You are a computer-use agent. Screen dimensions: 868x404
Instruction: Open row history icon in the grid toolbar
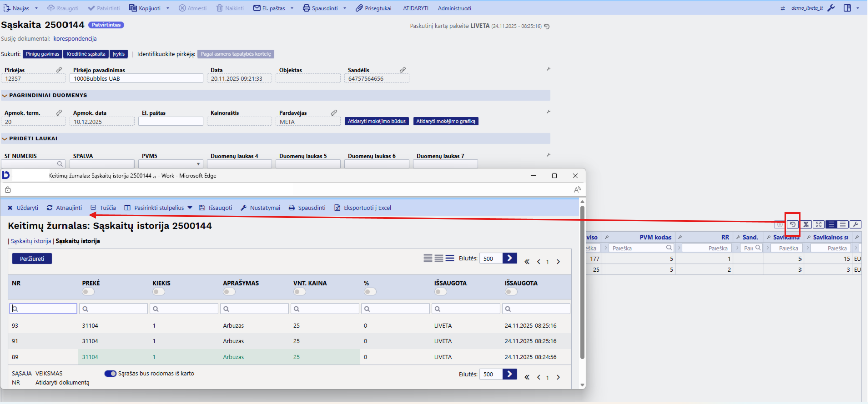coord(792,225)
